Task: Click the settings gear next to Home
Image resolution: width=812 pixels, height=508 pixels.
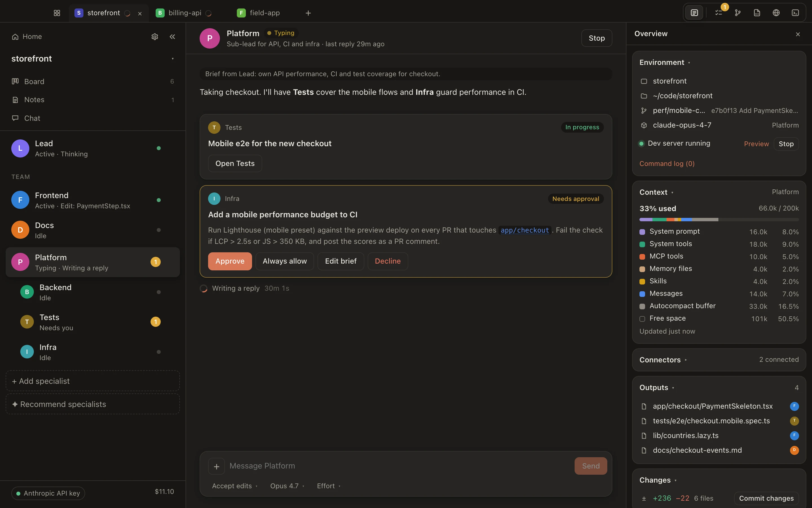Action: click(x=154, y=37)
